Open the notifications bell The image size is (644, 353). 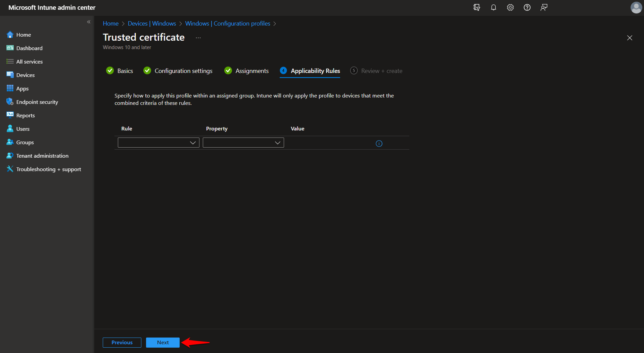[494, 7]
